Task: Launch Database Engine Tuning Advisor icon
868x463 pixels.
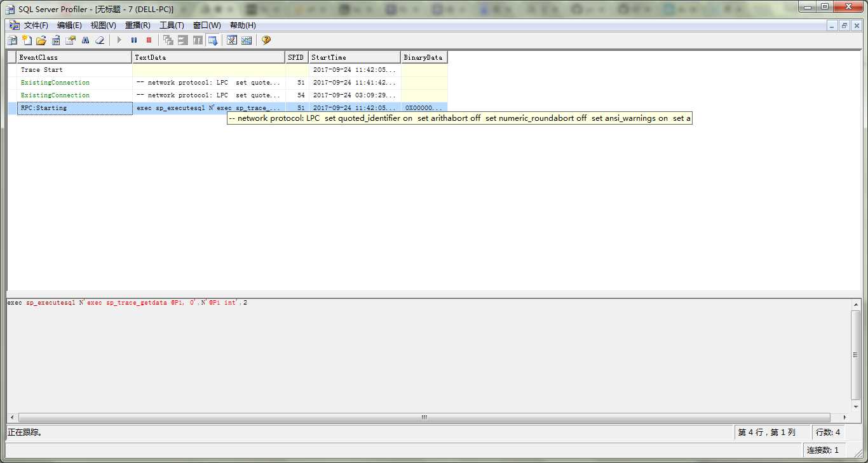Action: (232, 40)
